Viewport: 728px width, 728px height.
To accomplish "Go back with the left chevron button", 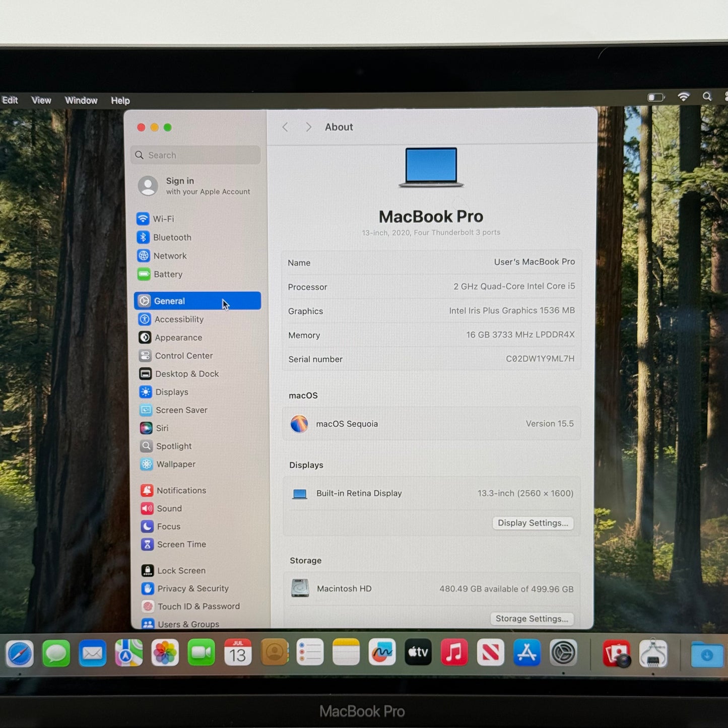I will click(x=285, y=127).
